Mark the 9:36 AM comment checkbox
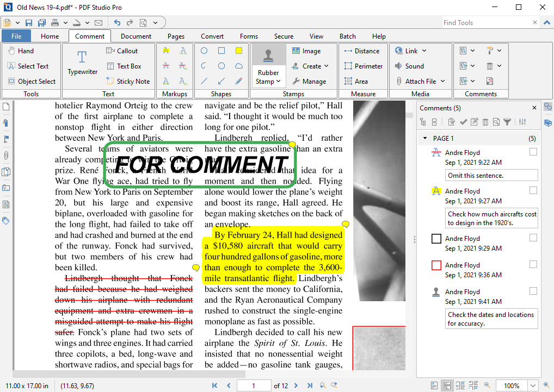554x392 pixels. click(533, 265)
